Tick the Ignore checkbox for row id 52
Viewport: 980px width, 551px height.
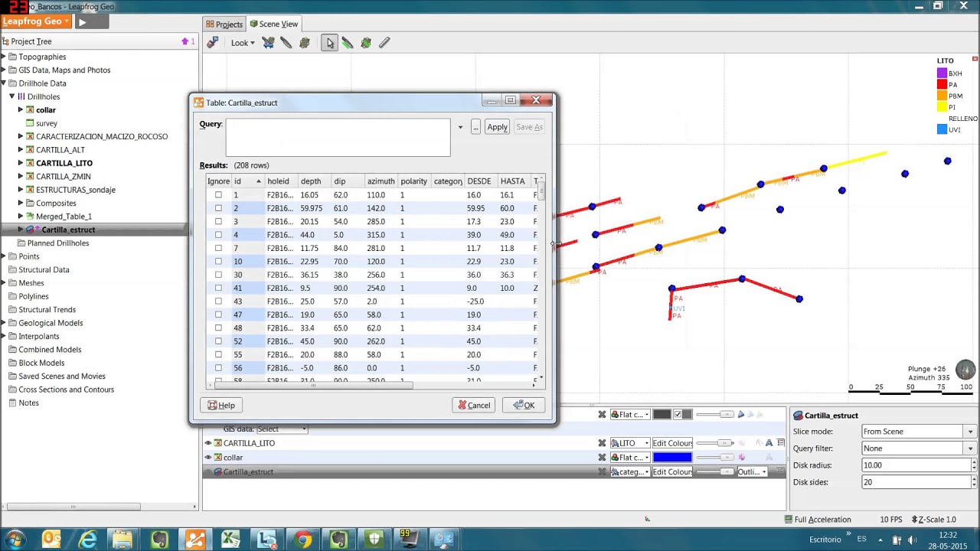point(218,341)
